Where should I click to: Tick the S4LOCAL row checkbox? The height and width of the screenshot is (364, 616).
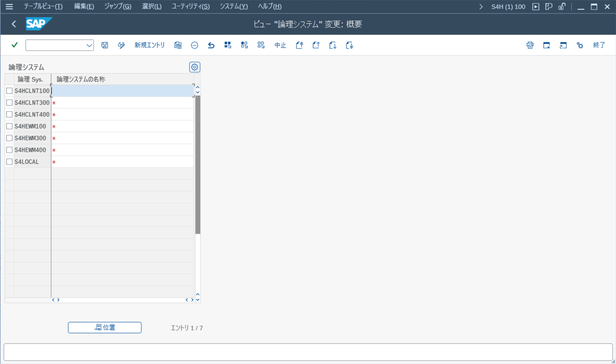click(x=9, y=162)
